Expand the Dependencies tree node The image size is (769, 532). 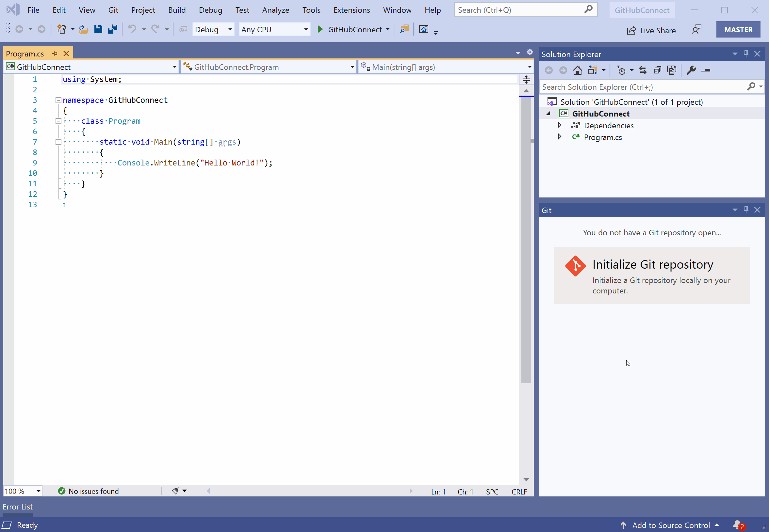point(560,125)
